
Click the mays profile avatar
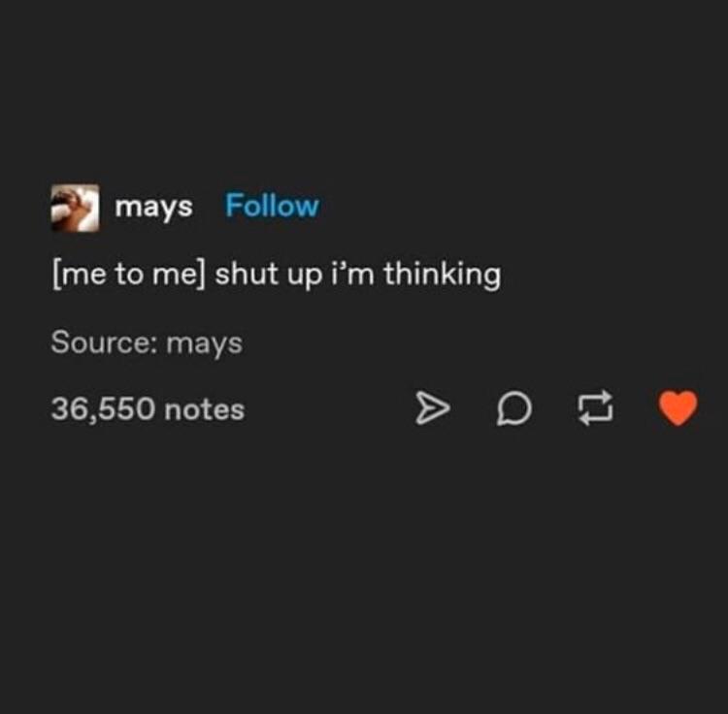click(75, 208)
